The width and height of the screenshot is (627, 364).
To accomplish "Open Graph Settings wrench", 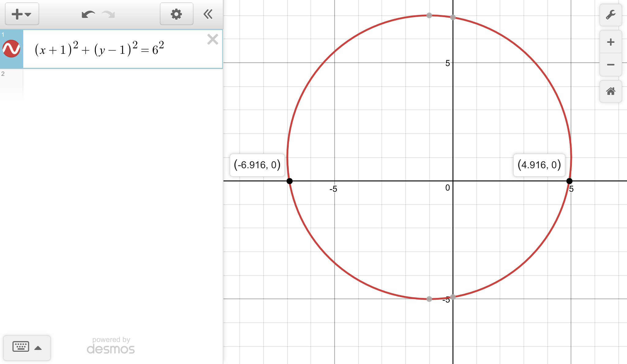I will [x=610, y=15].
